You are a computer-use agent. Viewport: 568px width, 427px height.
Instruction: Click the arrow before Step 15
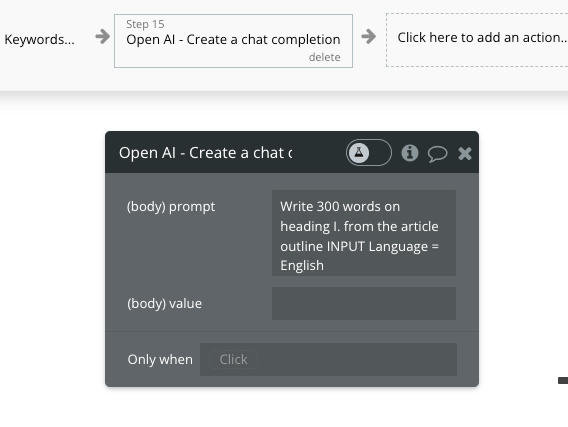(103, 37)
